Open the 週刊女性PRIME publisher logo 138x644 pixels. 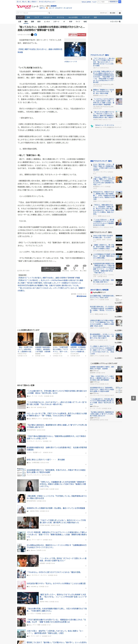point(77,35)
